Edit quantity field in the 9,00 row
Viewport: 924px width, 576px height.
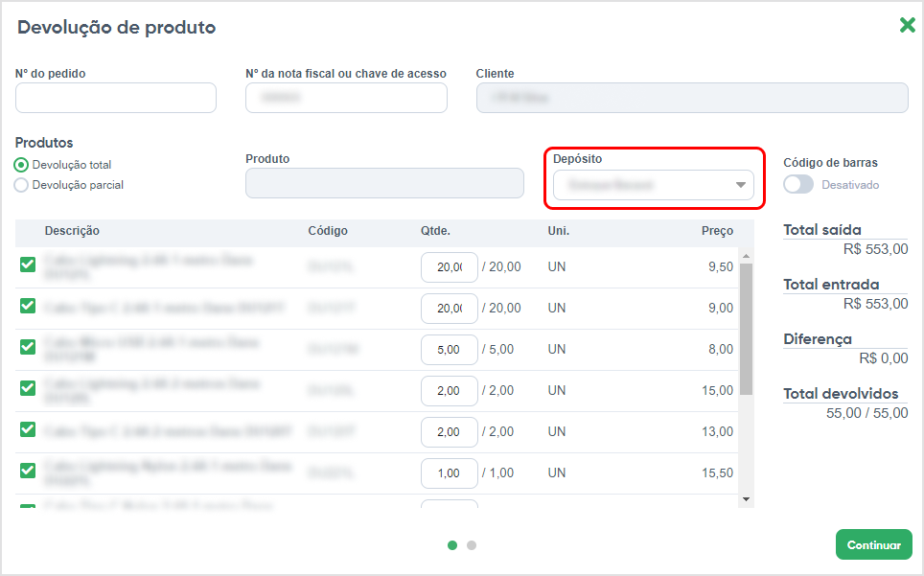pyautogui.click(x=449, y=309)
